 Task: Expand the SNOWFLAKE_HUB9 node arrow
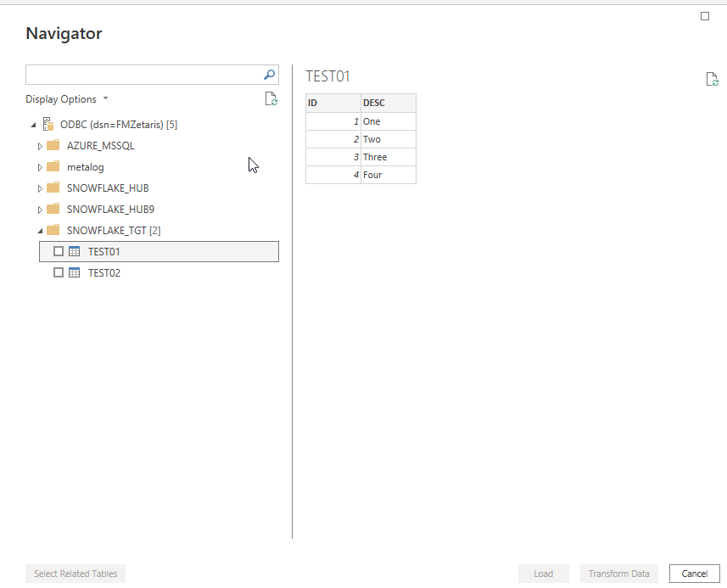point(40,210)
